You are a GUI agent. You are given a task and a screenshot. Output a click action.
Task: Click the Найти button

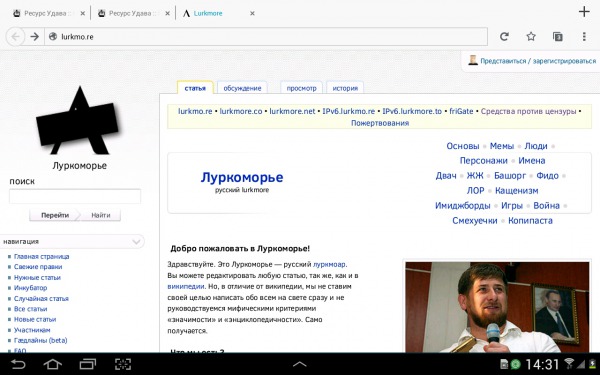coord(101,215)
